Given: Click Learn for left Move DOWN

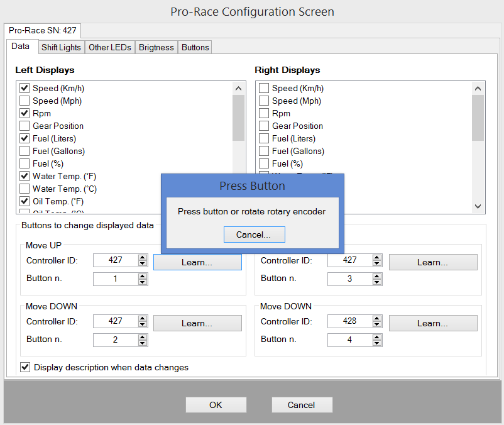Looking at the screenshot, I should pyautogui.click(x=197, y=323).
